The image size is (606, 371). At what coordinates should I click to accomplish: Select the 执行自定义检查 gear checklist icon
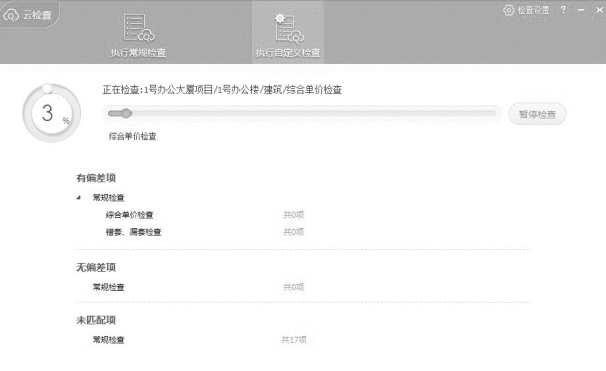tap(288, 28)
